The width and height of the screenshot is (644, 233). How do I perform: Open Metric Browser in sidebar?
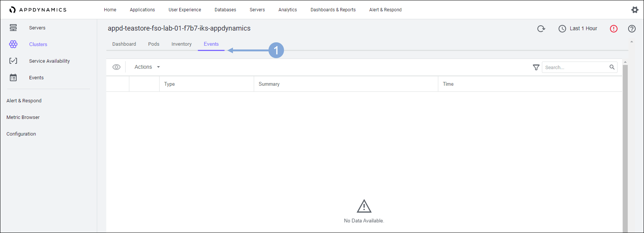point(23,117)
